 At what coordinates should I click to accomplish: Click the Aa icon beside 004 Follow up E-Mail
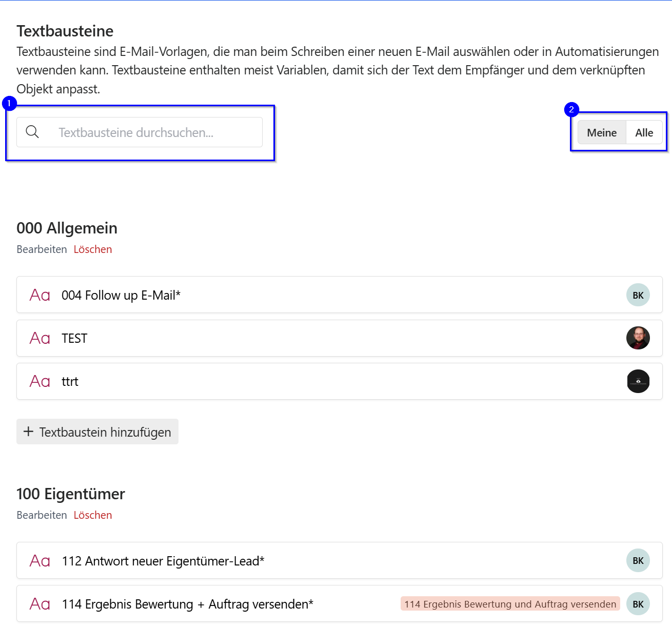[40, 295]
